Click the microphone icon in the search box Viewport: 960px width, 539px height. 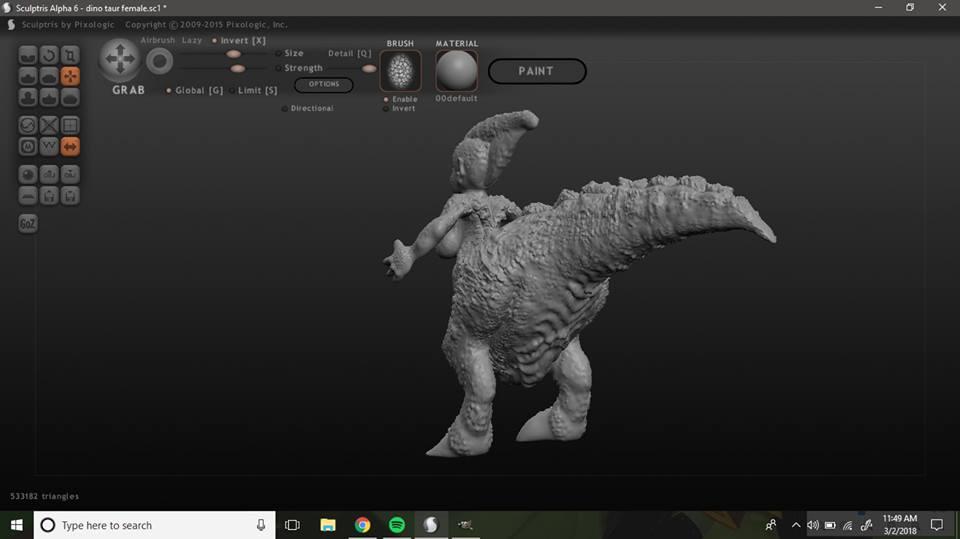(261, 525)
